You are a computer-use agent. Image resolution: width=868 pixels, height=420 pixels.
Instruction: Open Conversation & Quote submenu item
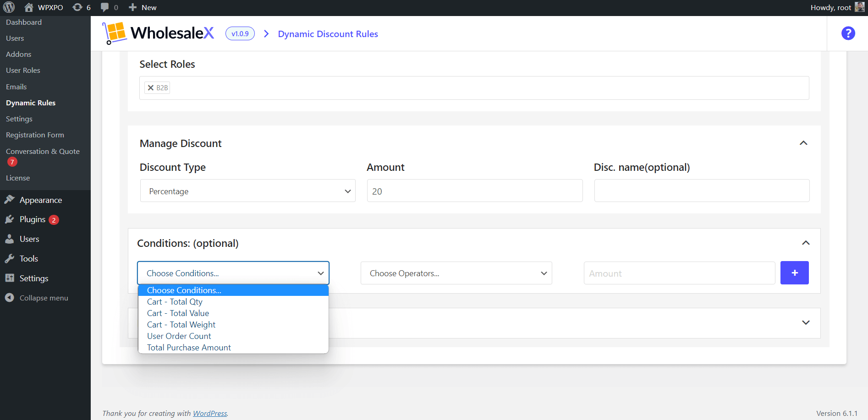coord(43,152)
